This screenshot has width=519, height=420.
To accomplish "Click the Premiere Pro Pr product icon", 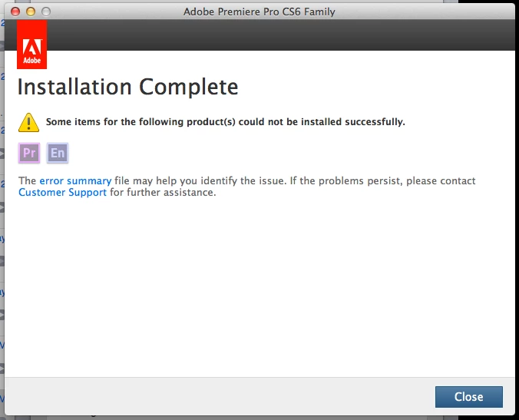I will coord(29,153).
